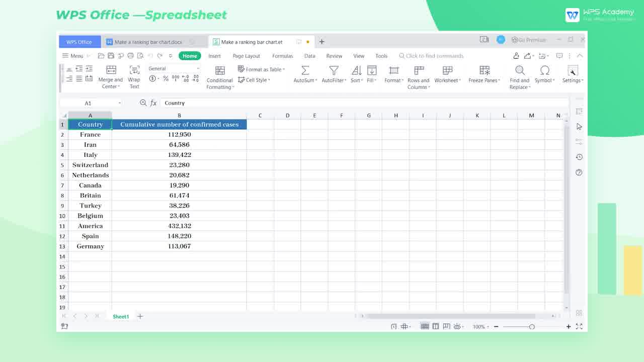
Task: Increase decimal places
Action: click(x=186, y=78)
